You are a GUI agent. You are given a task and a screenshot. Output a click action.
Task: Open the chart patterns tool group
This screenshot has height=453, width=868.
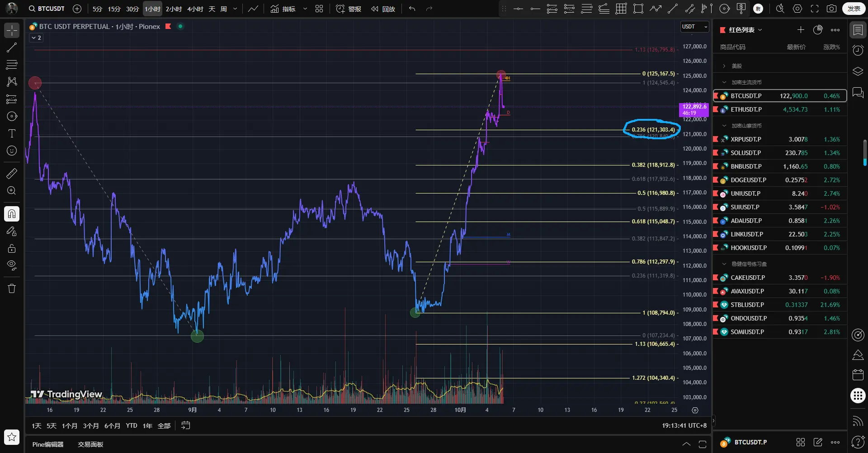click(x=12, y=82)
